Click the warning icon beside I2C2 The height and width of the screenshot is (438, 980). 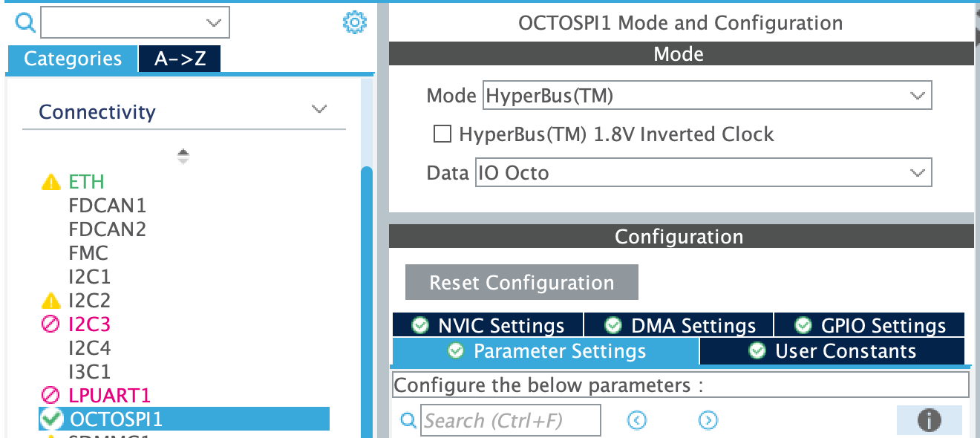(x=50, y=300)
